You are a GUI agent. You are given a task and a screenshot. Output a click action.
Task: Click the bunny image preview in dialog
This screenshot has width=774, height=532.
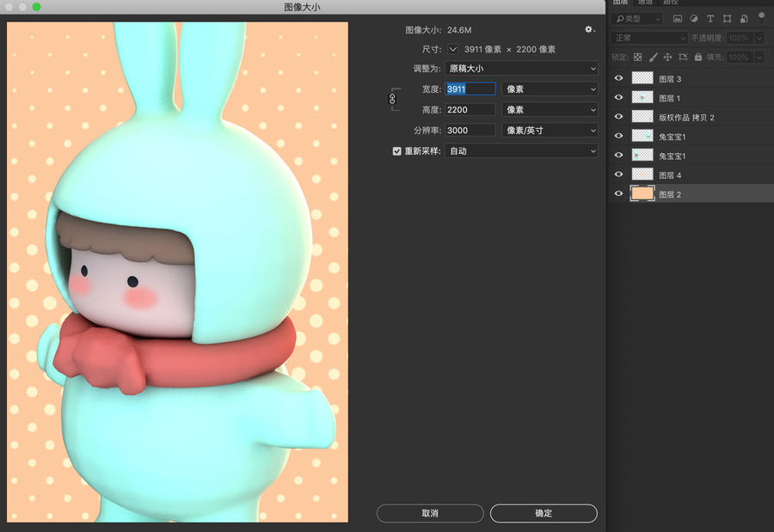point(177,272)
